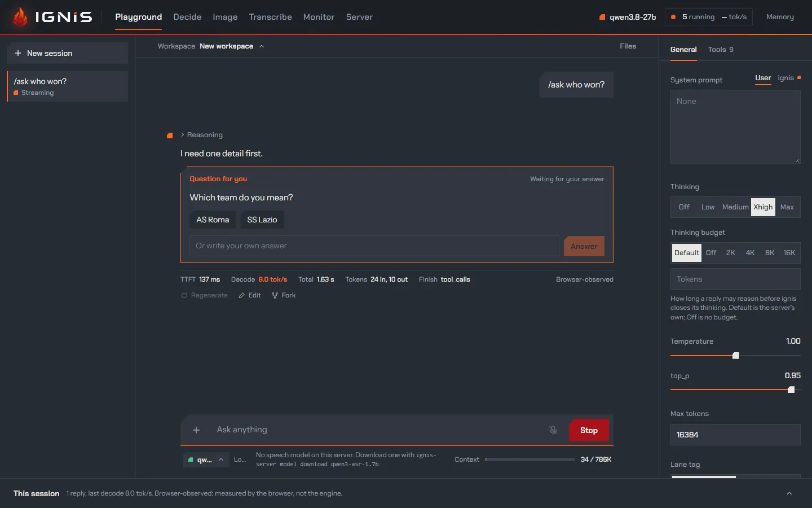This screenshot has height=508, width=812.
Task: Choose the 2K thinking budget
Action: 730,253
